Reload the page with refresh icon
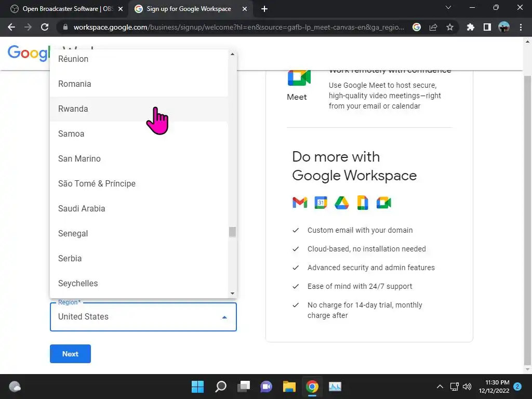The width and height of the screenshot is (532, 399). pos(45,27)
